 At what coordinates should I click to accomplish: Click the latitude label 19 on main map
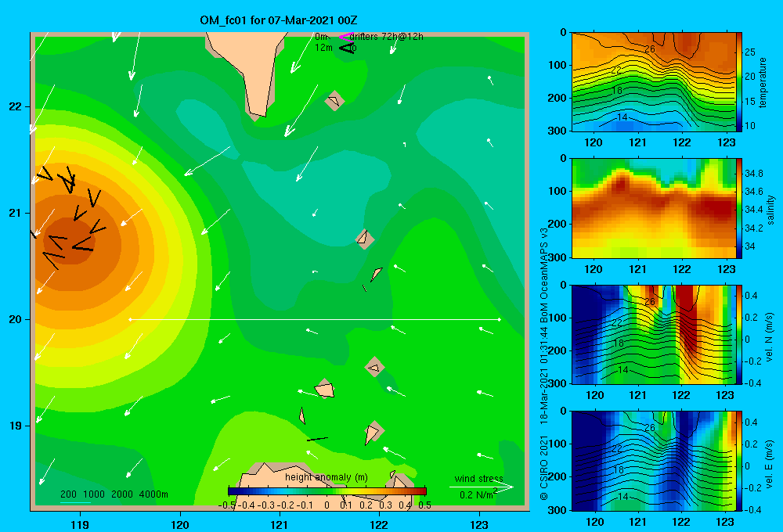pos(16,426)
